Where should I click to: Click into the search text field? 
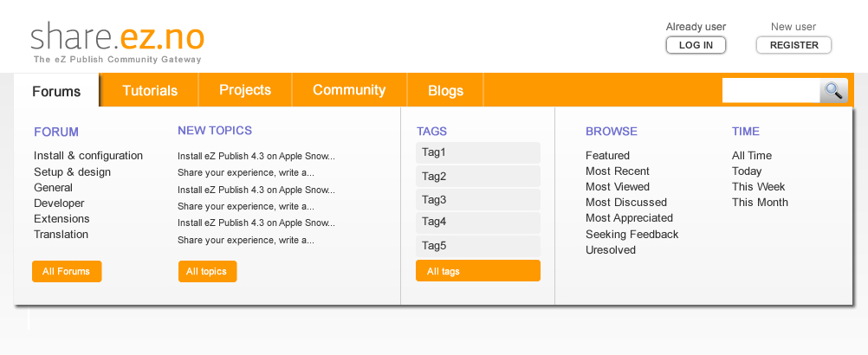[770, 90]
